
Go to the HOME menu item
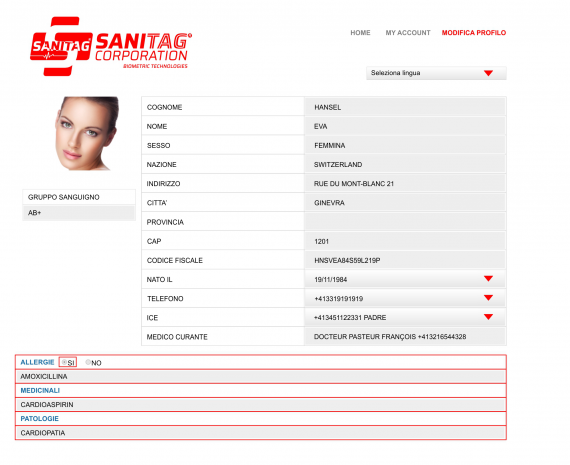coord(360,33)
